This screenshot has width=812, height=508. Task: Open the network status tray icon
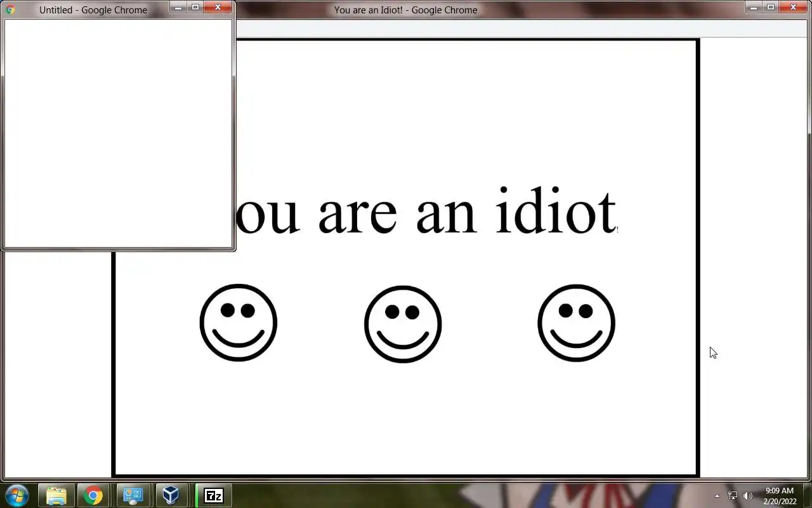(733, 496)
